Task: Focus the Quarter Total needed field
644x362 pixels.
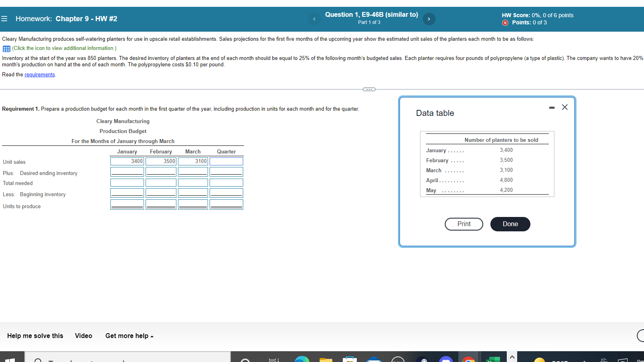Action: coord(226,183)
